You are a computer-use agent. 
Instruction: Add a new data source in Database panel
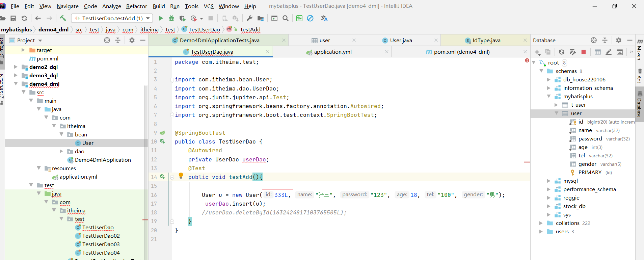537,52
